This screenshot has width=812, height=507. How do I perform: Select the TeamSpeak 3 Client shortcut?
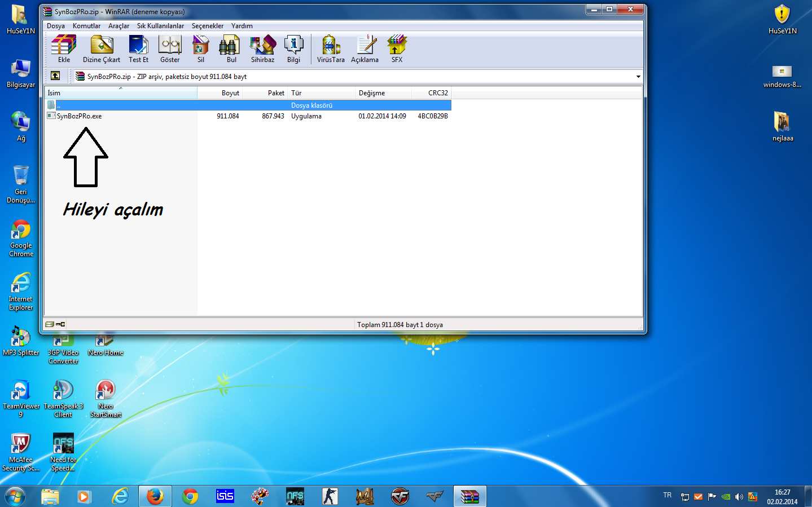point(63,399)
